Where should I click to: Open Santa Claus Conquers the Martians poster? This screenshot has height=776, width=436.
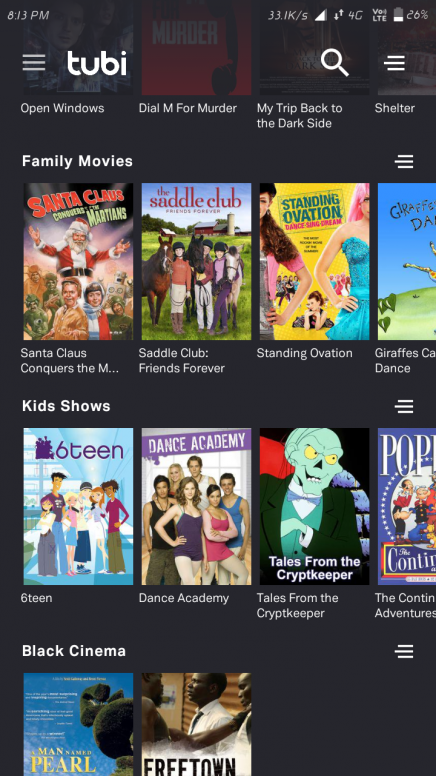[78, 261]
